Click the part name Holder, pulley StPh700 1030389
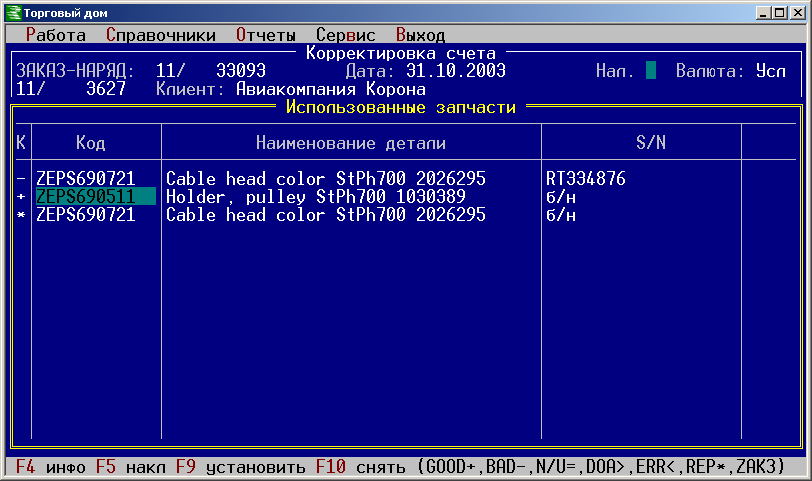 click(315, 197)
